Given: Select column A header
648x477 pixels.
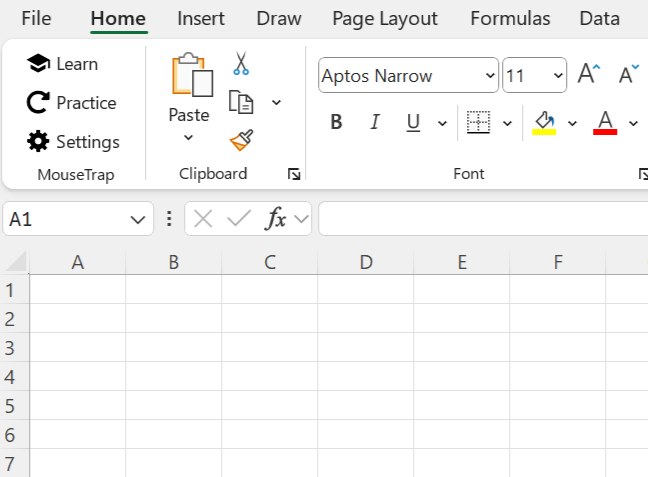Looking at the screenshot, I should coord(78,262).
